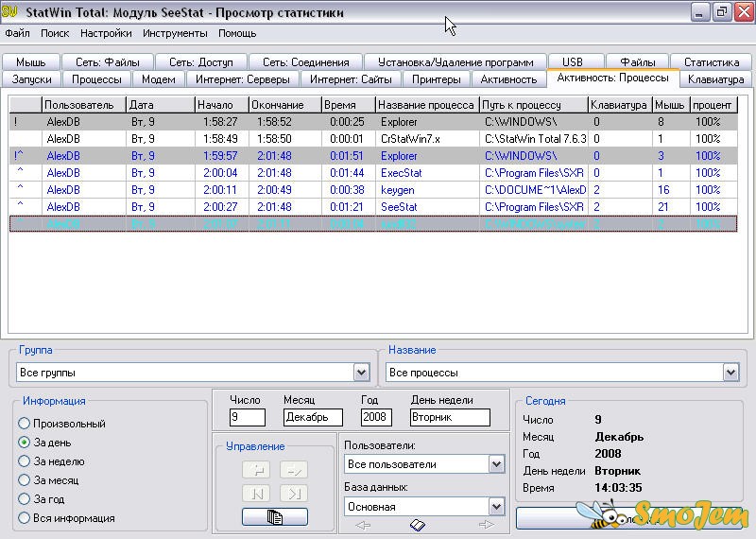Select the Произвольный radio button
This screenshot has height=539, width=756.
(25, 424)
